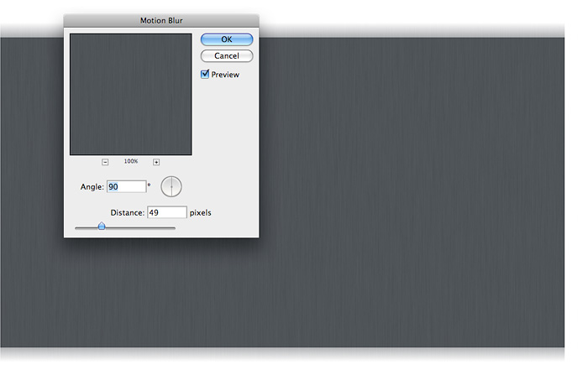The width and height of the screenshot is (588, 365).
Task: Click the filter preview thumbnail
Action: [130, 94]
